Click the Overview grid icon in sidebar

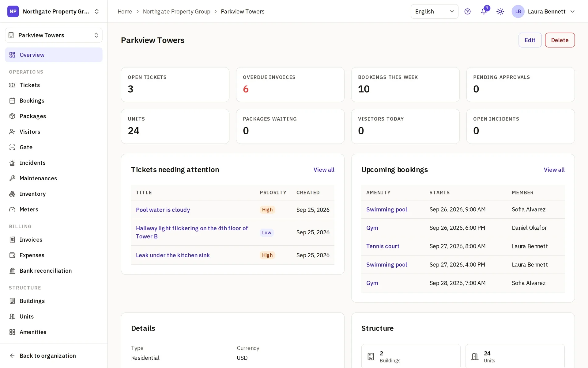[x=12, y=55]
